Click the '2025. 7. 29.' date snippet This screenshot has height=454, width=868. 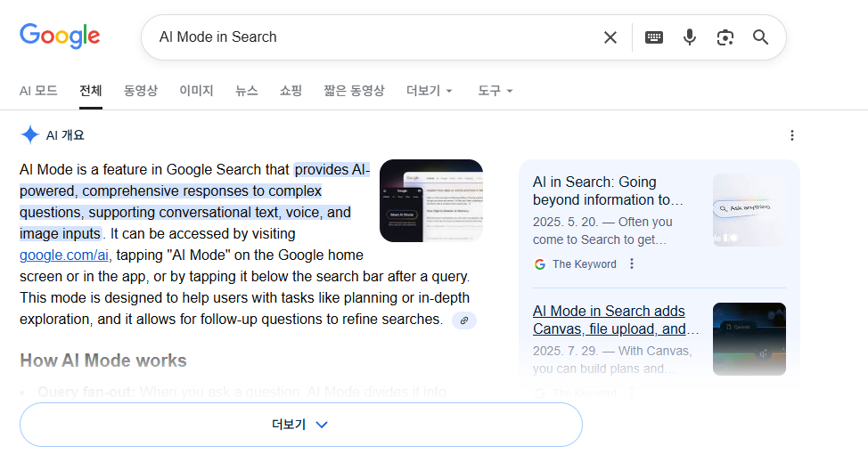click(x=565, y=351)
